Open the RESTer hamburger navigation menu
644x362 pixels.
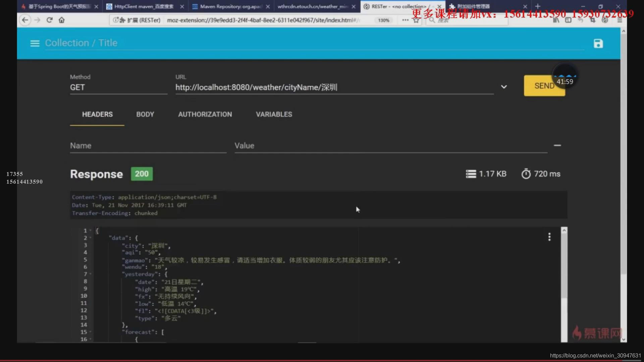tap(35, 43)
